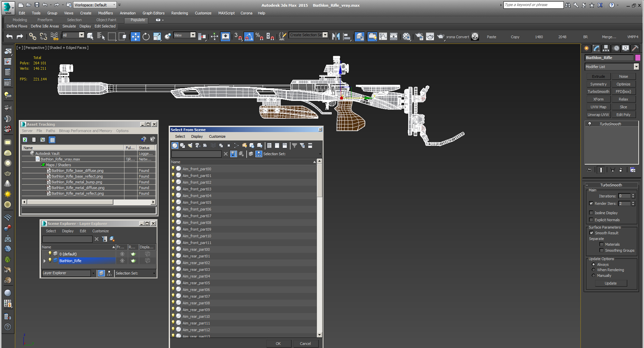Open the Graph Editors menu
The height and width of the screenshot is (348, 644).
click(153, 13)
